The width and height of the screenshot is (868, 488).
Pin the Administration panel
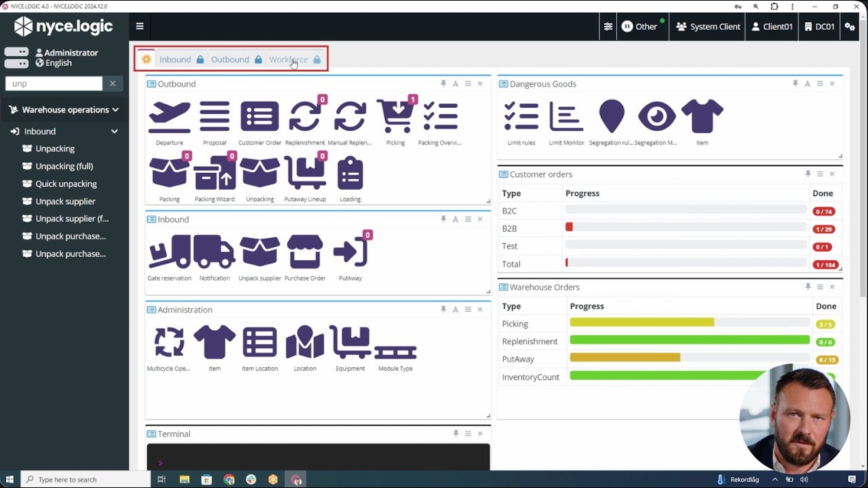tap(443, 309)
